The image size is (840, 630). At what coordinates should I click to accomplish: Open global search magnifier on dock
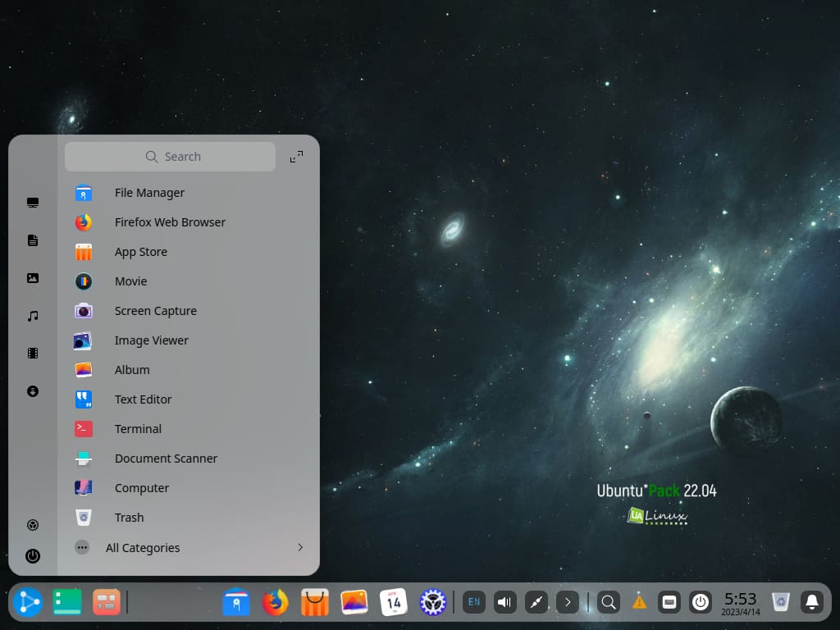(609, 602)
